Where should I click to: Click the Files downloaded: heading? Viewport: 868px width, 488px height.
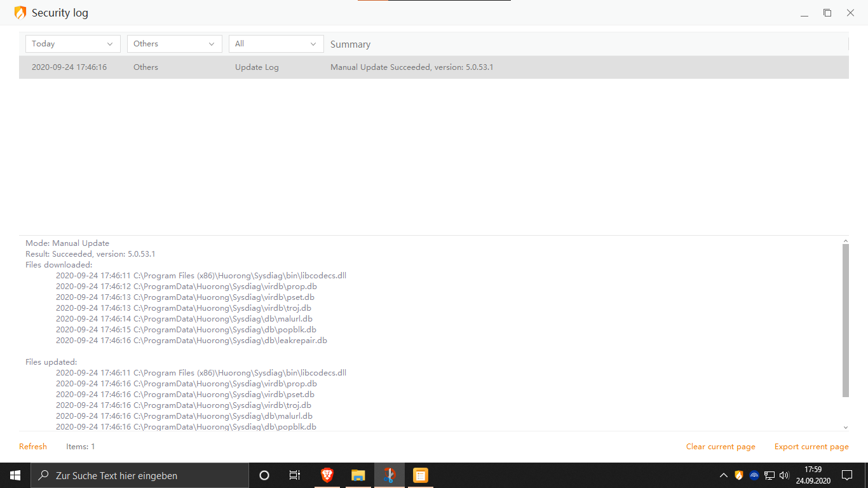tap(58, 265)
